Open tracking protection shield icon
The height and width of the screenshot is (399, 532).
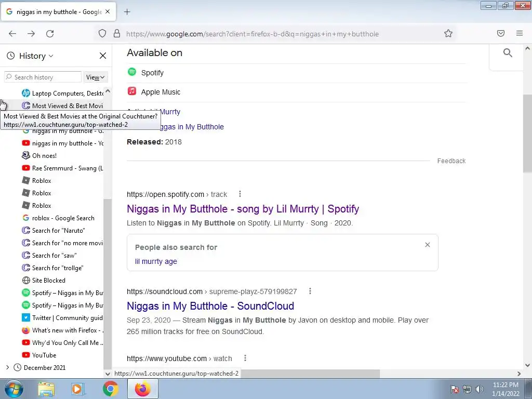[x=102, y=34]
